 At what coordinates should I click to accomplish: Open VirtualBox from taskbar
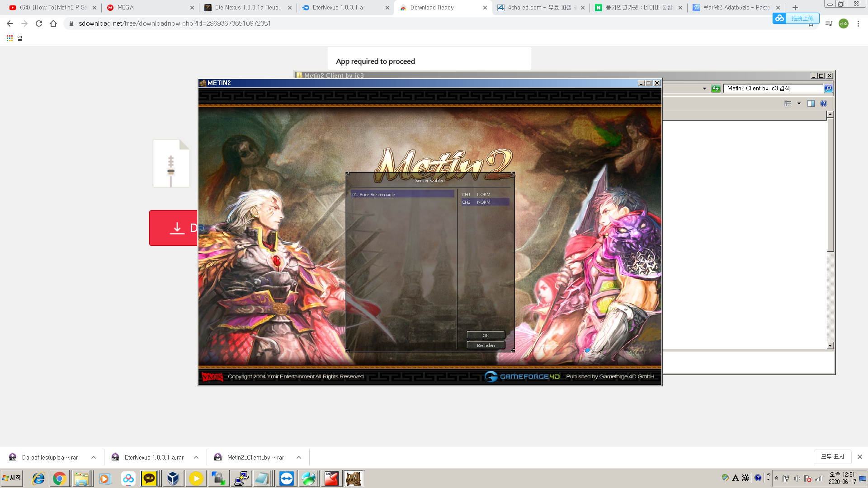[x=173, y=478]
